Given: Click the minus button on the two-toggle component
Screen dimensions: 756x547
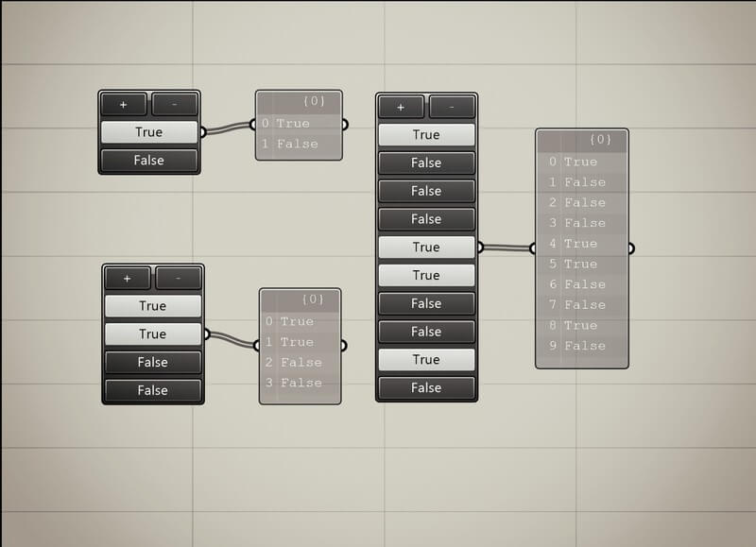Looking at the screenshot, I should coord(175,105).
